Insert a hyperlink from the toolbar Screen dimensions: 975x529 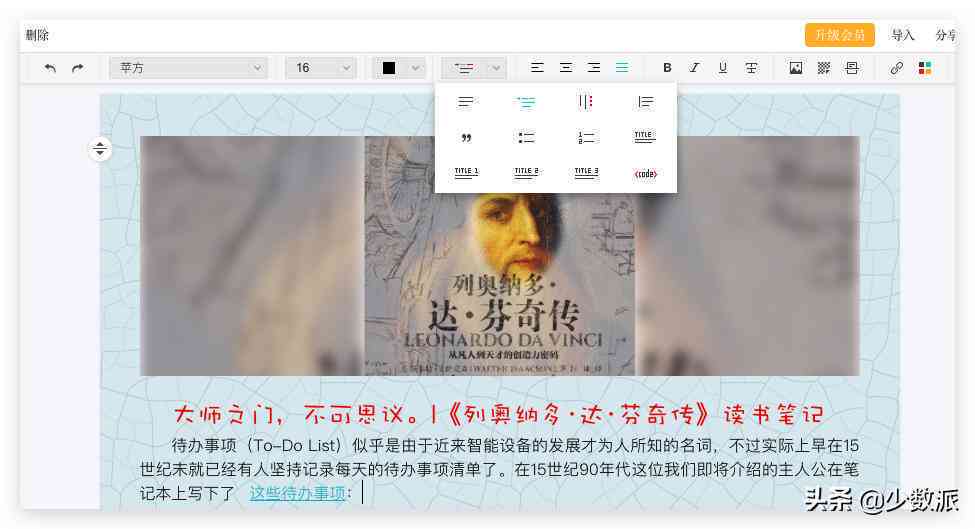click(896, 68)
